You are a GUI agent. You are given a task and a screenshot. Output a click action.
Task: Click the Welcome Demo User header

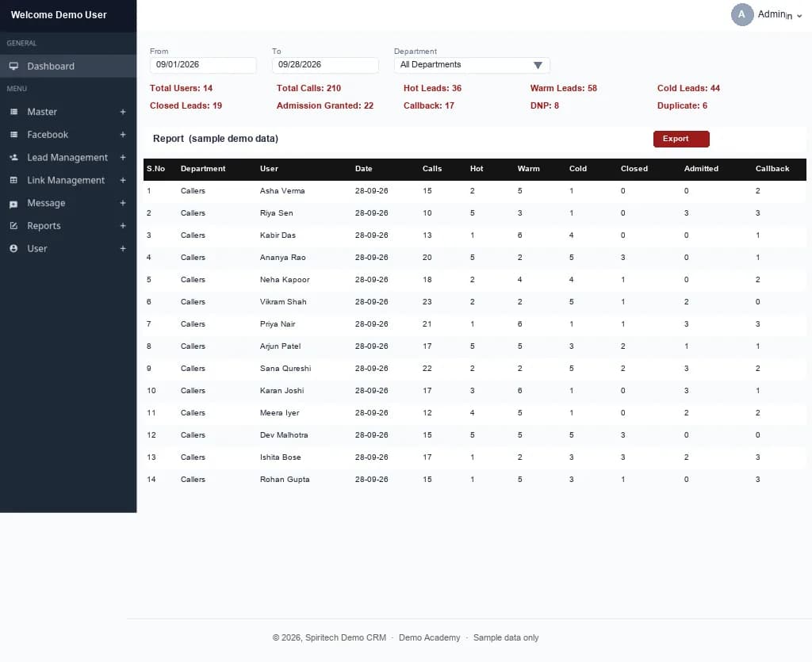[59, 15]
